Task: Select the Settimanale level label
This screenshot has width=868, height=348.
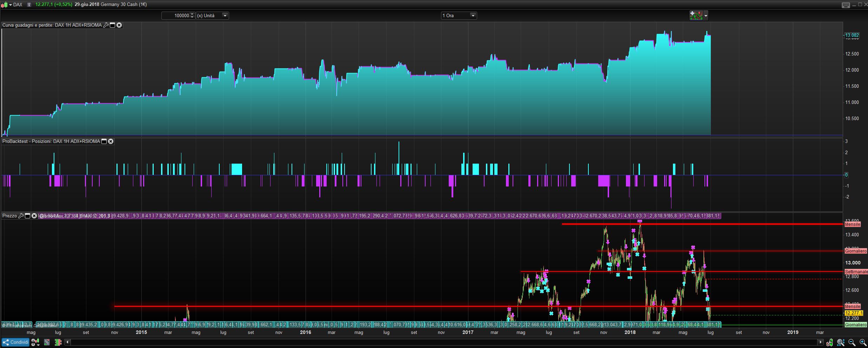Action: 856,272
